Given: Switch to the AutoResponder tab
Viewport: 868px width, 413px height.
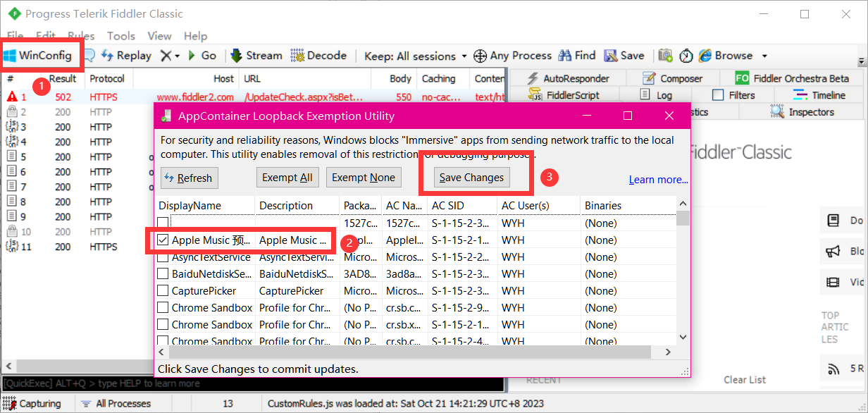Looking at the screenshot, I should click(566, 78).
